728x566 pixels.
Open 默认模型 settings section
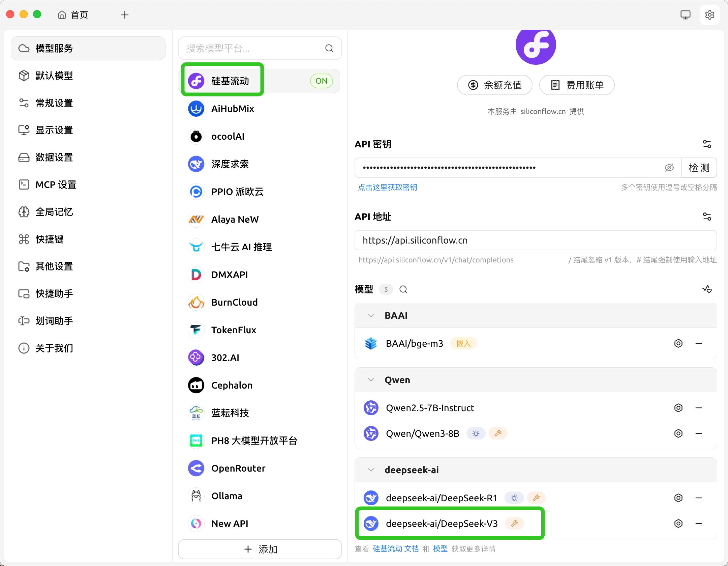pos(54,76)
